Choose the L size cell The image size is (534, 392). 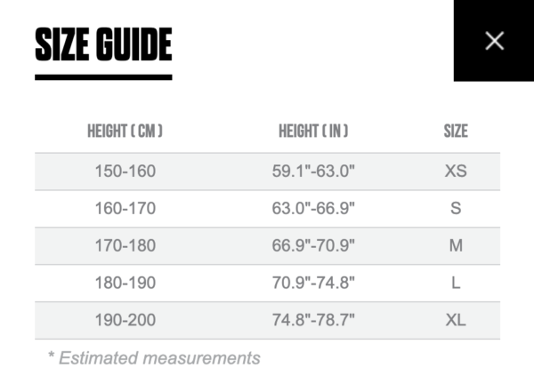456,283
